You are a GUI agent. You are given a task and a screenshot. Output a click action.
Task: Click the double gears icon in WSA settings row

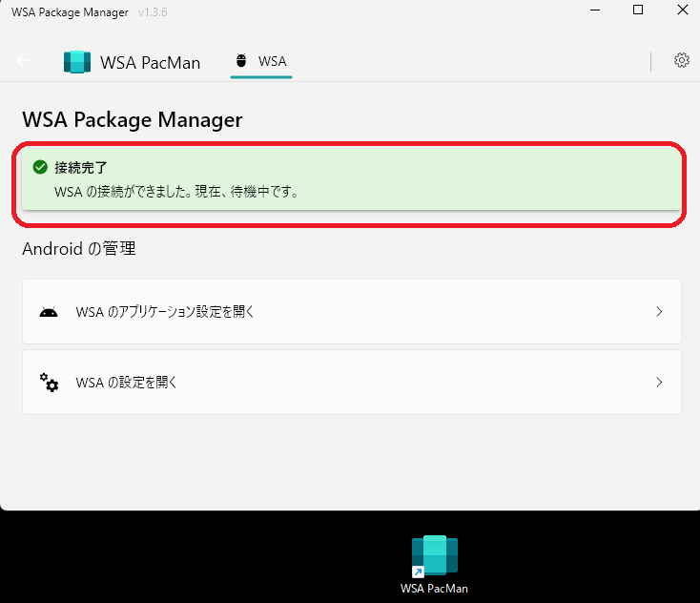click(49, 383)
